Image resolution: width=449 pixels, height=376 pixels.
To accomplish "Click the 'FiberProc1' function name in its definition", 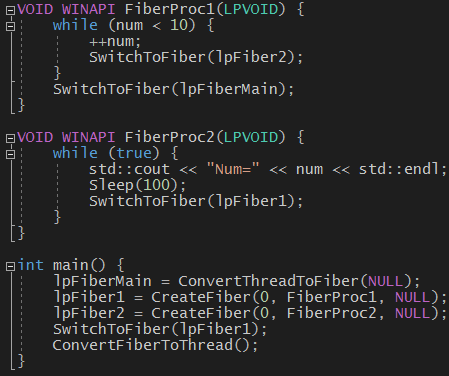I will 169,9.
